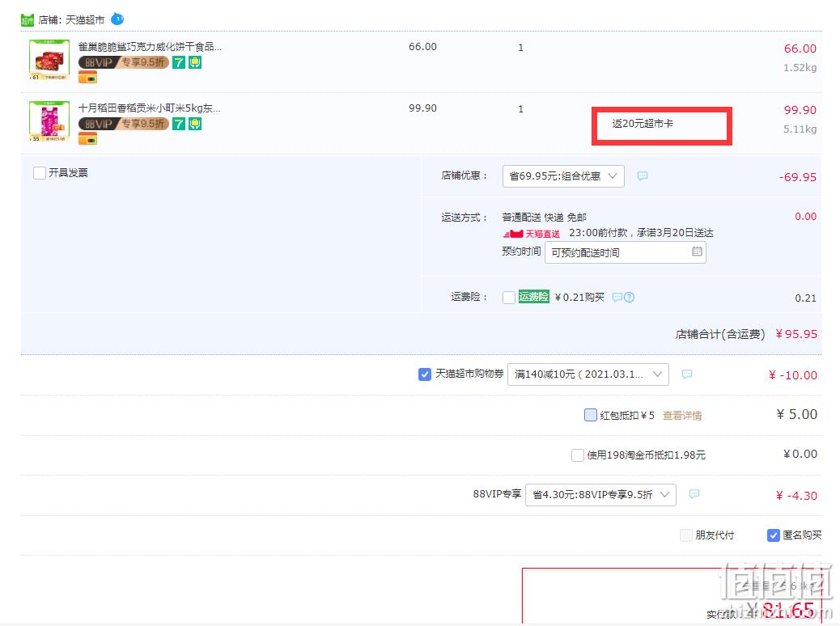The height and width of the screenshot is (626, 840).
Task: Click the green shield icon on the 雀巢脆脆鲨 row
Action: pyautogui.click(x=195, y=62)
